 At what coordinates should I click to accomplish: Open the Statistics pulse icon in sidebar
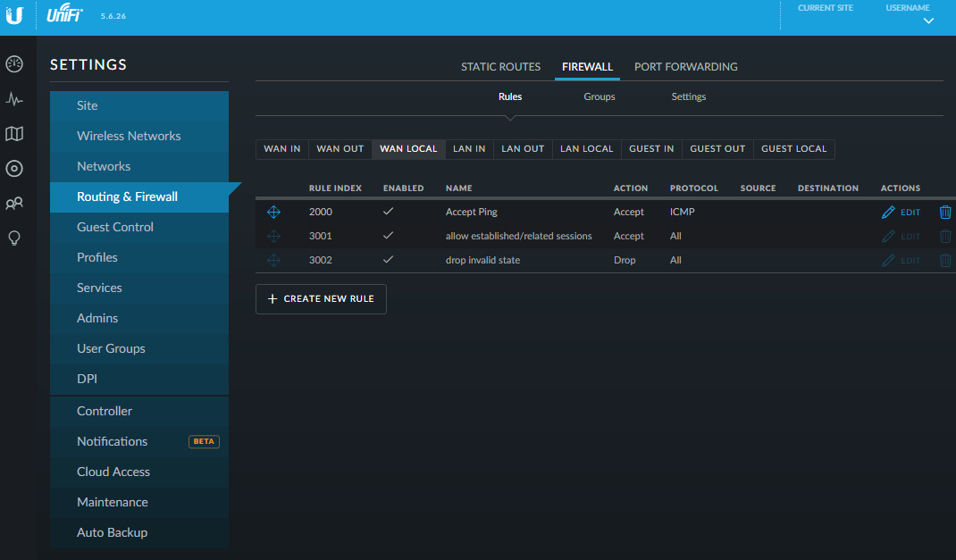14,99
